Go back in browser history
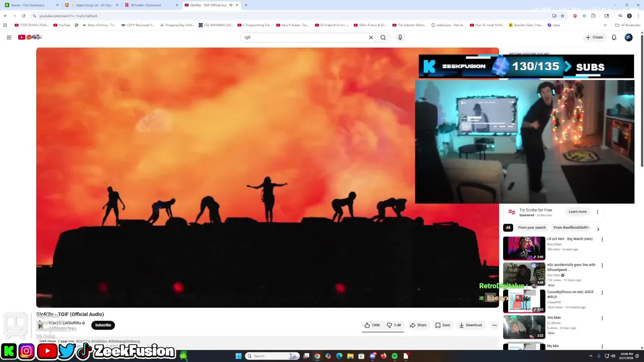The height and width of the screenshot is (362, 644). 5,16
